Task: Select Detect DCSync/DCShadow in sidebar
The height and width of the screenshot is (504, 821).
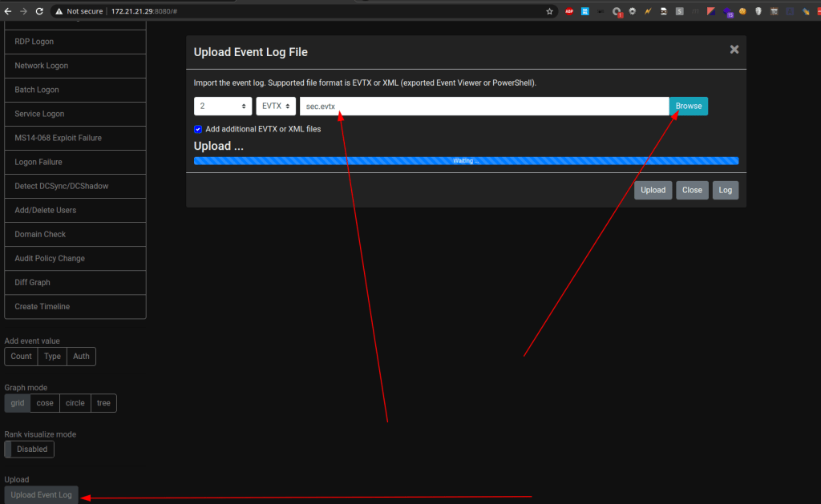Action: click(x=75, y=186)
